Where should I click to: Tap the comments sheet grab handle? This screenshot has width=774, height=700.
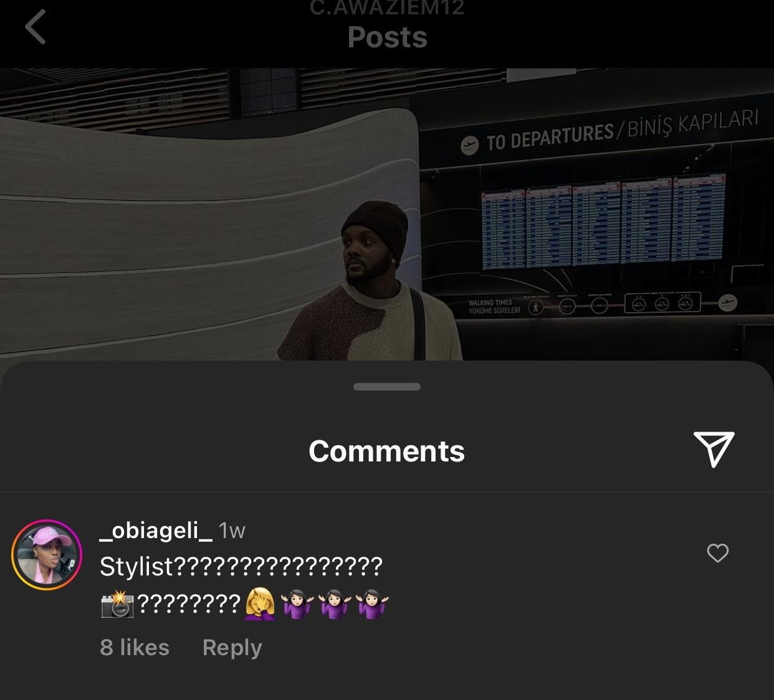tap(387, 387)
